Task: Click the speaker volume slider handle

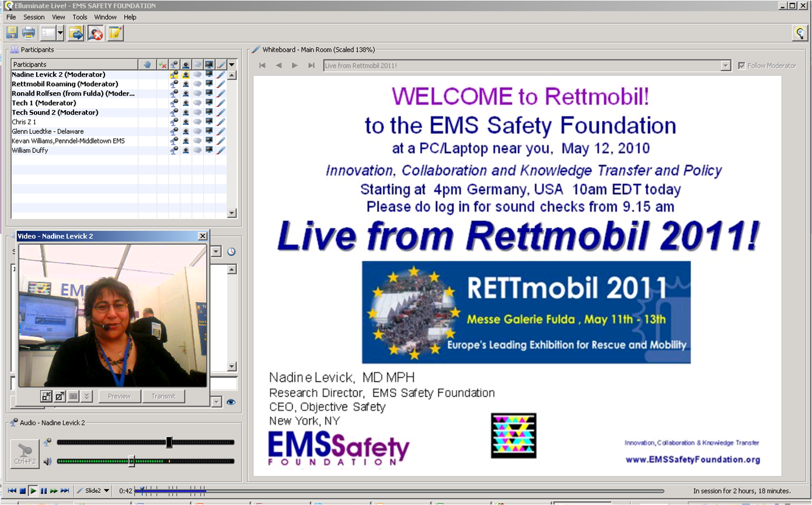Action: [132, 462]
